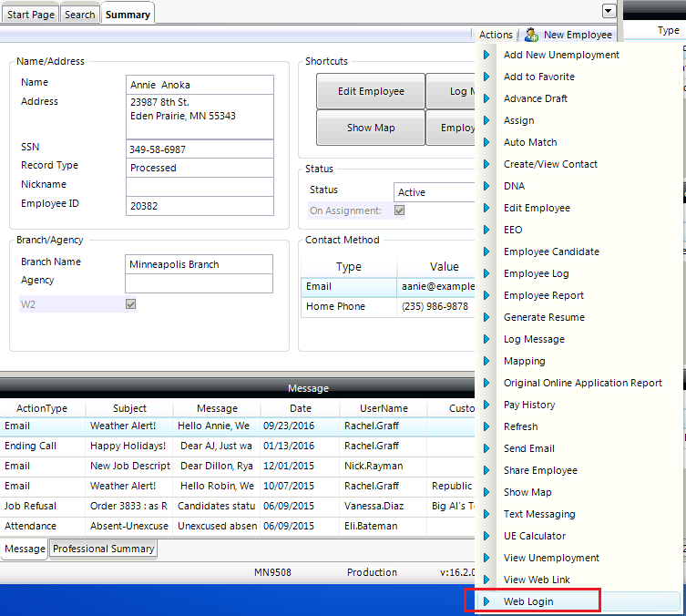686x616 pixels.
Task: Select the Message bottom tab
Action: (25, 549)
